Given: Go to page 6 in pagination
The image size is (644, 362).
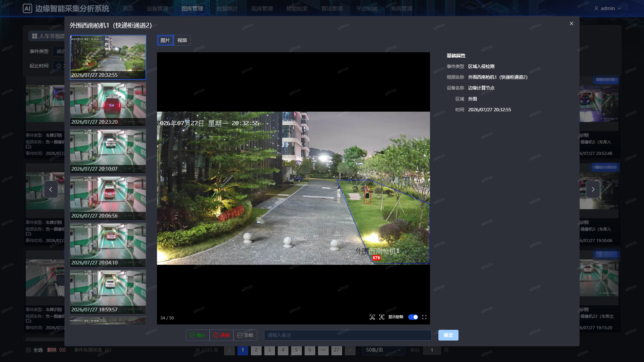Looking at the screenshot, I should point(310,350).
